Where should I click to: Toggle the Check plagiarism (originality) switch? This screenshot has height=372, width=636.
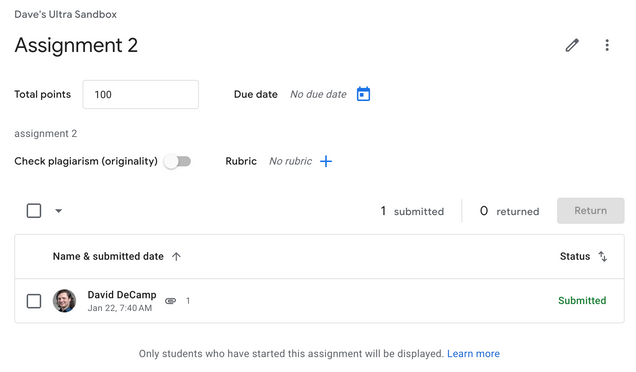tap(177, 161)
